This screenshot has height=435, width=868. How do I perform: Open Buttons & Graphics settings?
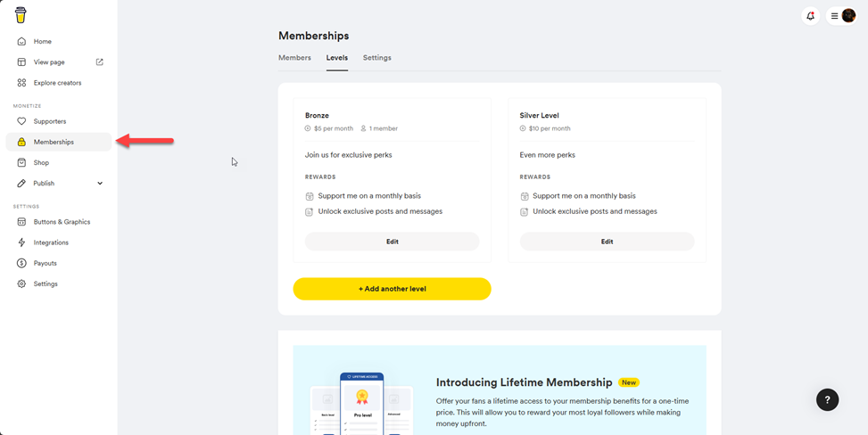62,222
